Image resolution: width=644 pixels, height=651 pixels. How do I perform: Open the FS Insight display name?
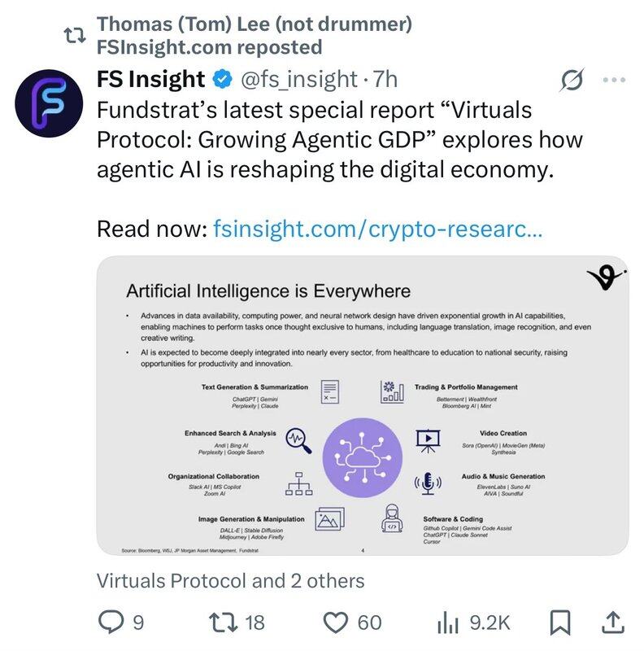150,80
